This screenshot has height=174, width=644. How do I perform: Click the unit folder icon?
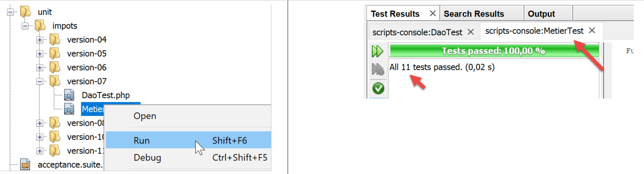pyautogui.click(x=25, y=12)
